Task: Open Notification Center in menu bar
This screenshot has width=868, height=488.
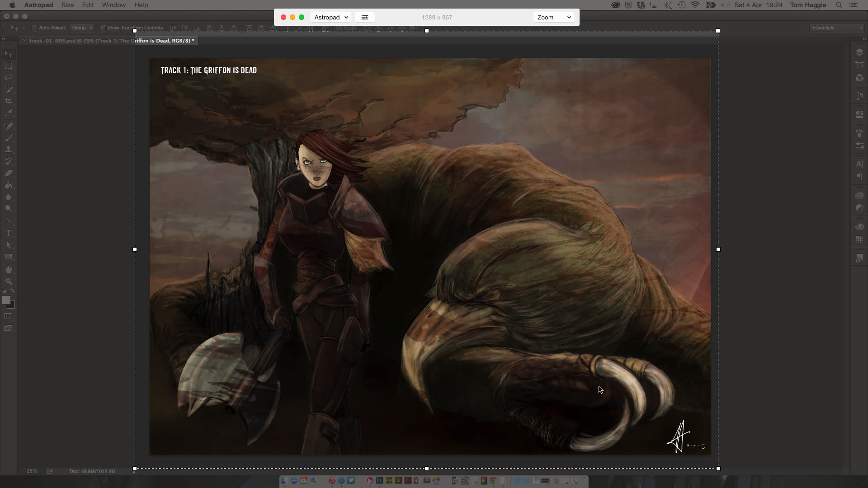Action: [x=854, y=5]
